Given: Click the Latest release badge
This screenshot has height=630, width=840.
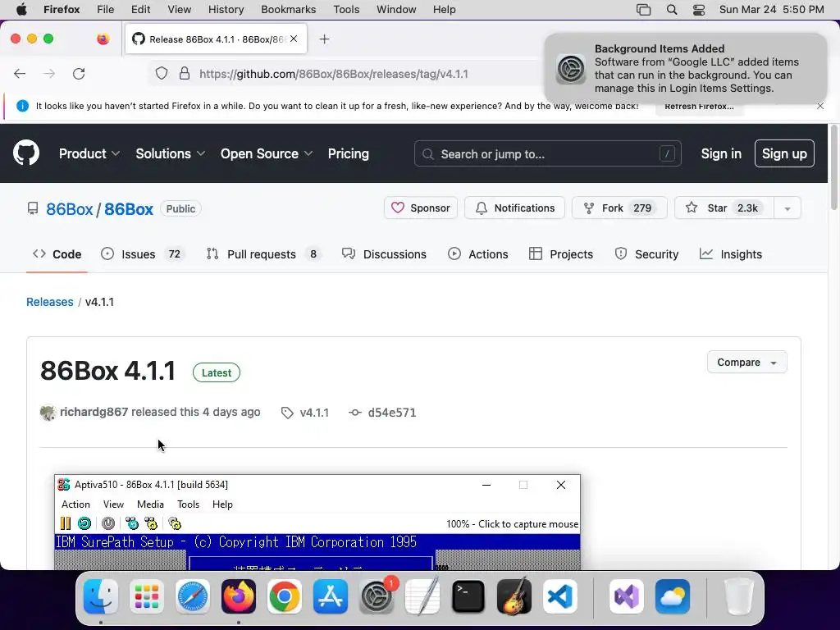Looking at the screenshot, I should (217, 372).
